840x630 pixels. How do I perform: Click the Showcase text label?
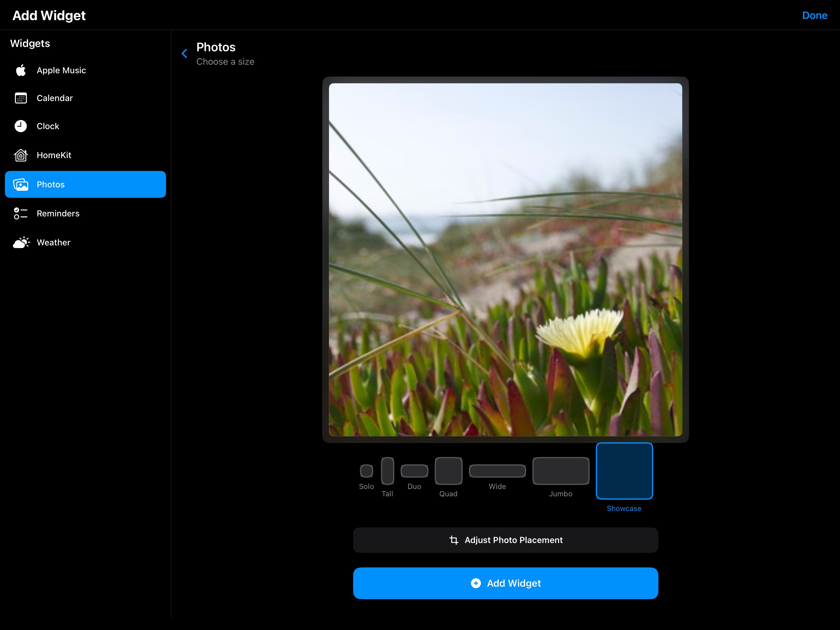click(624, 509)
